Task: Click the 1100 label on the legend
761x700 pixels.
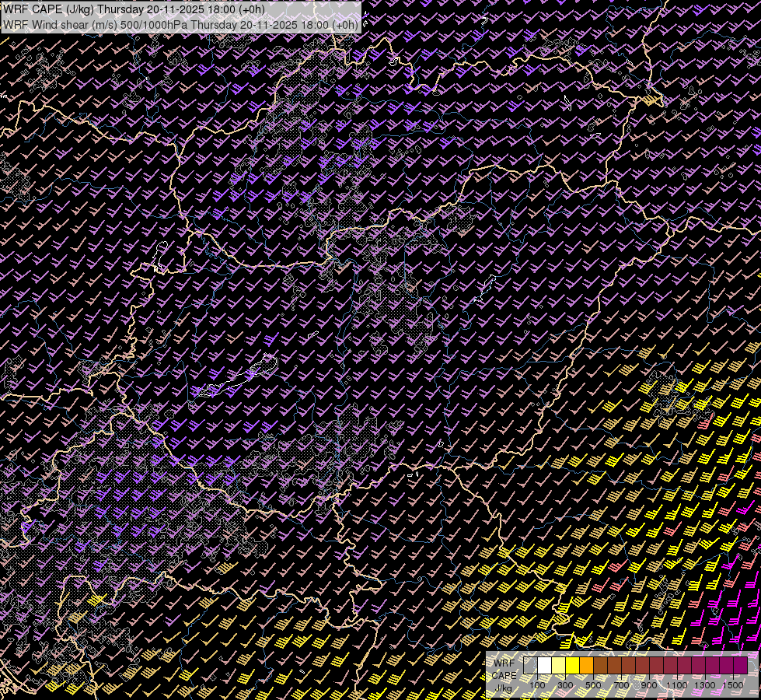Action: [x=676, y=685]
